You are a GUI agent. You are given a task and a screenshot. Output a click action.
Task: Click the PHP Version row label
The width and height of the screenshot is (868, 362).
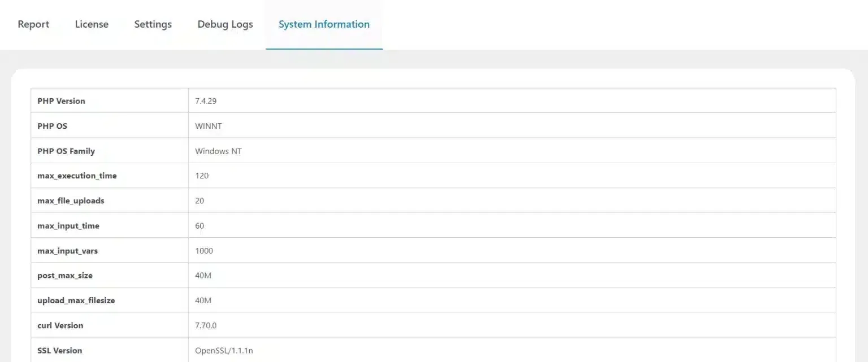[x=61, y=101]
